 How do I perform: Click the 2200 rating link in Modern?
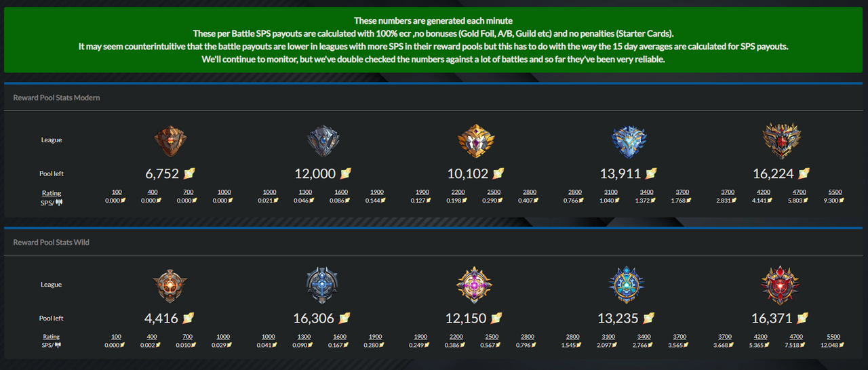tap(456, 192)
